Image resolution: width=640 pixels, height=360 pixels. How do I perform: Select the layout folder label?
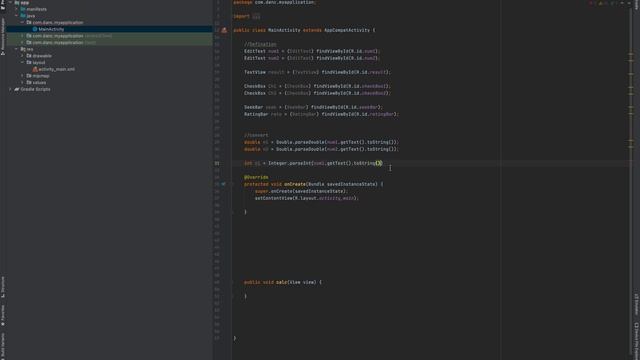coord(39,62)
